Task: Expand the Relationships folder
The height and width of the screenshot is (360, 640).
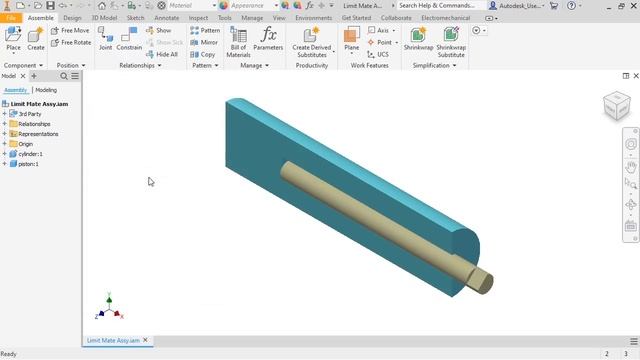Action: [4, 124]
